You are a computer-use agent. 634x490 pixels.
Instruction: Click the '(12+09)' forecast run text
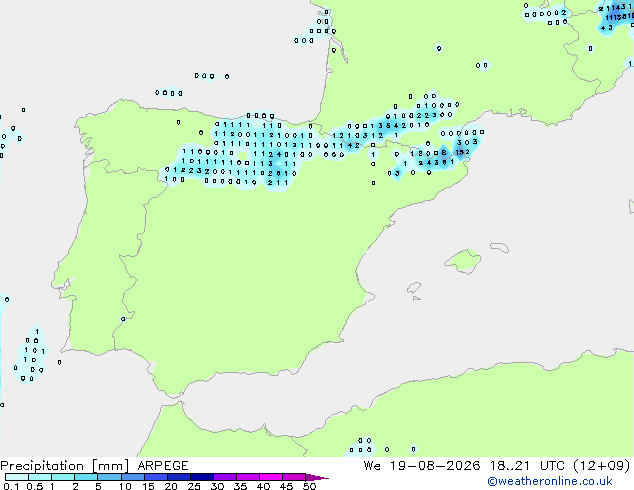coord(602,466)
